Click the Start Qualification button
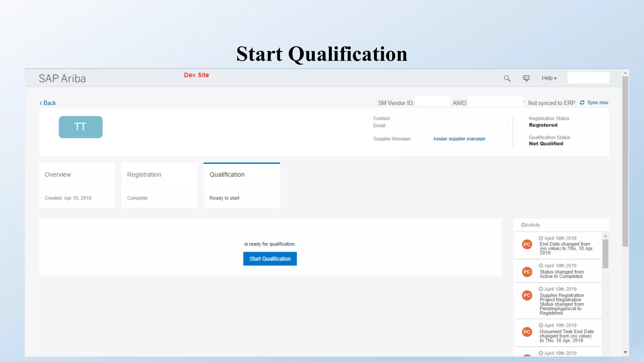 [x=270, y=259]
